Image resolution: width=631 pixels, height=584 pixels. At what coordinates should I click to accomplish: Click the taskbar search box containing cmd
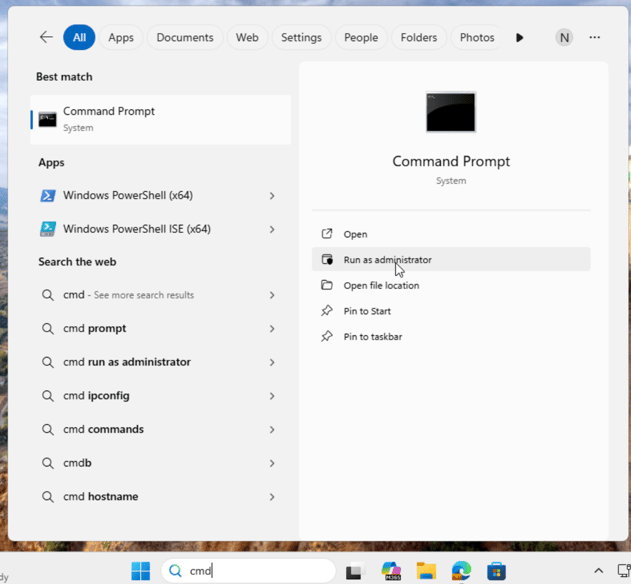coord(248,571)
